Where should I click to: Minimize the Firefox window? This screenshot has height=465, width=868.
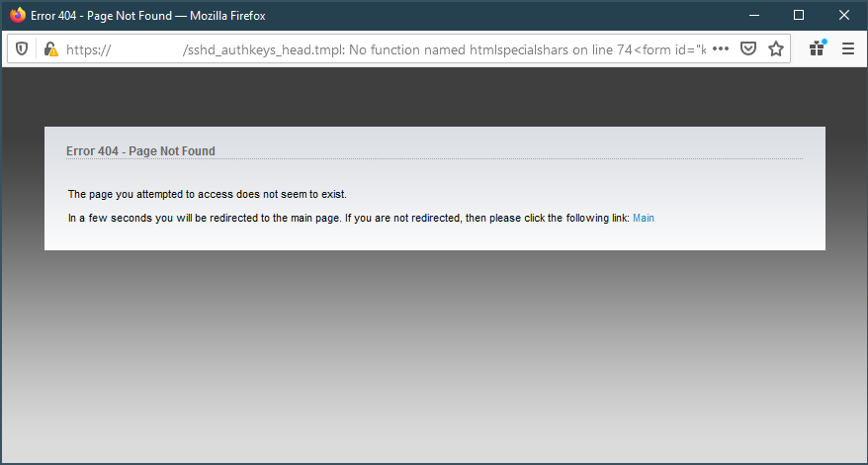click(x=753, y=16)
